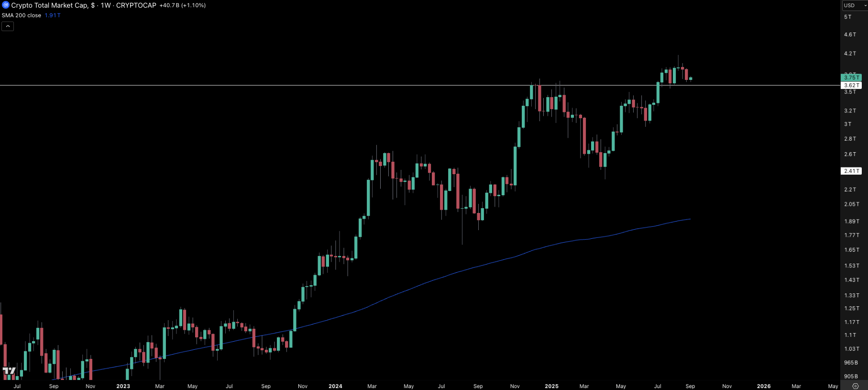This screenshot has height=390, width=868.
Task: Click the 1.65T price axis label
Action: click(x=852, y=250)
